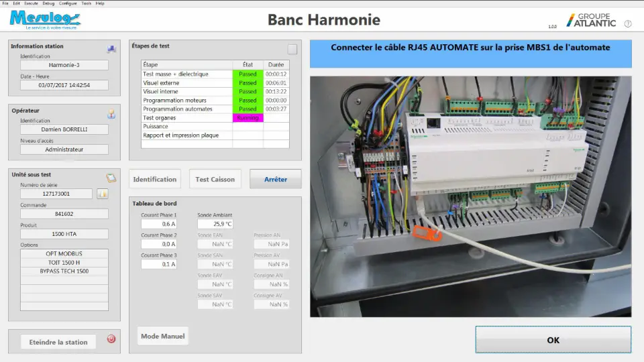Click the station identification field Harmonie-3
The image size is (644, 362).
[64, 65]
